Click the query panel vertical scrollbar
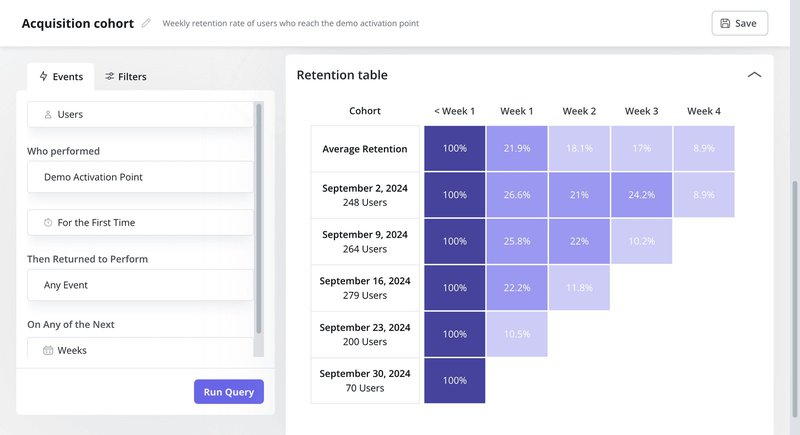The width and height of the screenshot is (800, 435). 259,220
